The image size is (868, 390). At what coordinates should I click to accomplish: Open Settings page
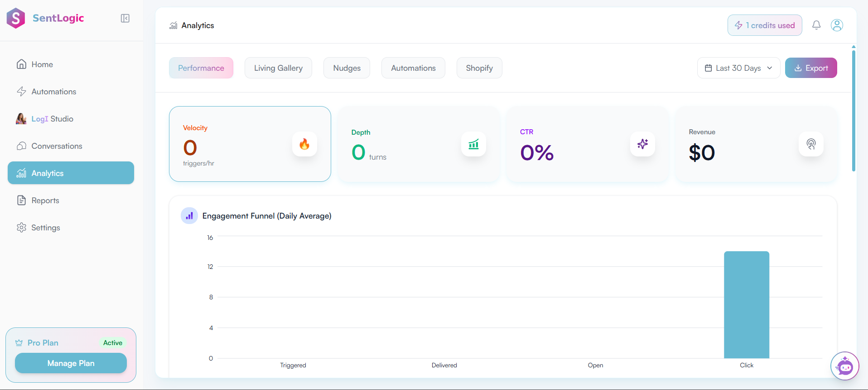click(x=71, y=228)
